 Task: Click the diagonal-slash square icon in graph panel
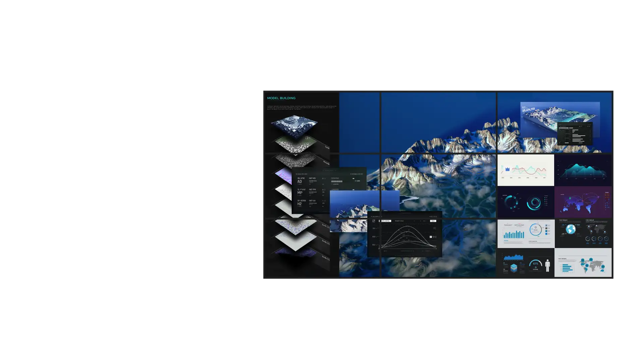coord(374,221)
